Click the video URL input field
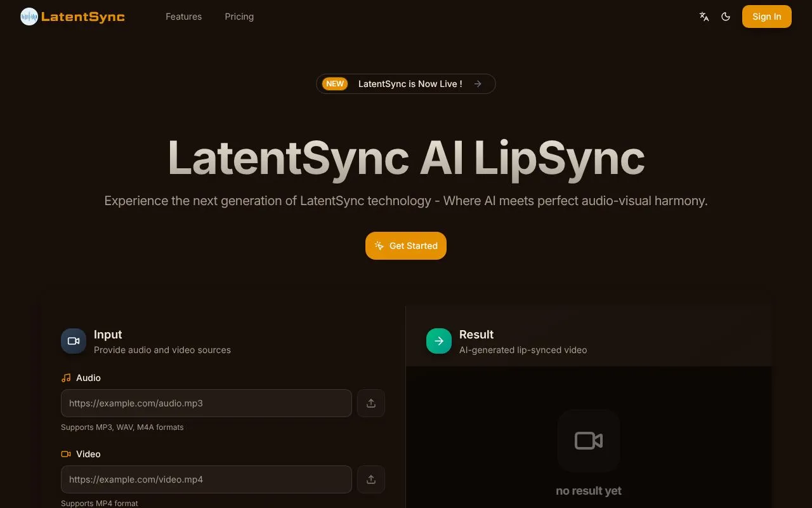 (x=206, y=479)
